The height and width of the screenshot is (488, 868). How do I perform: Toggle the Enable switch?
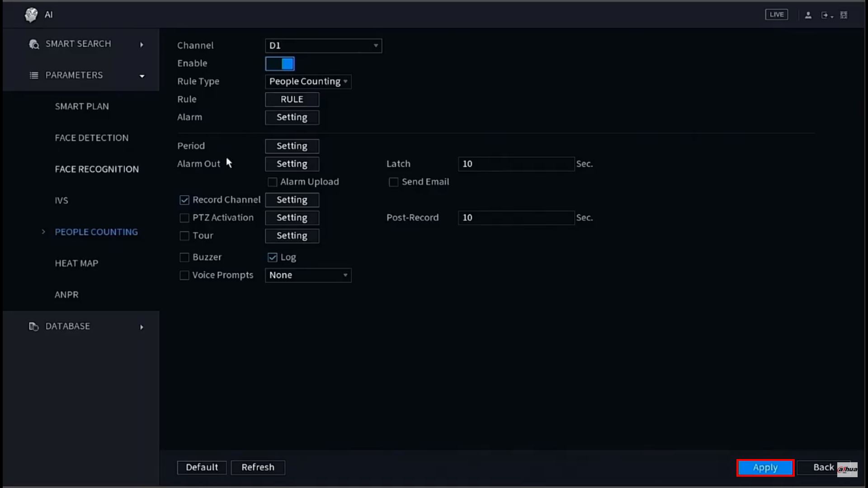280,64
